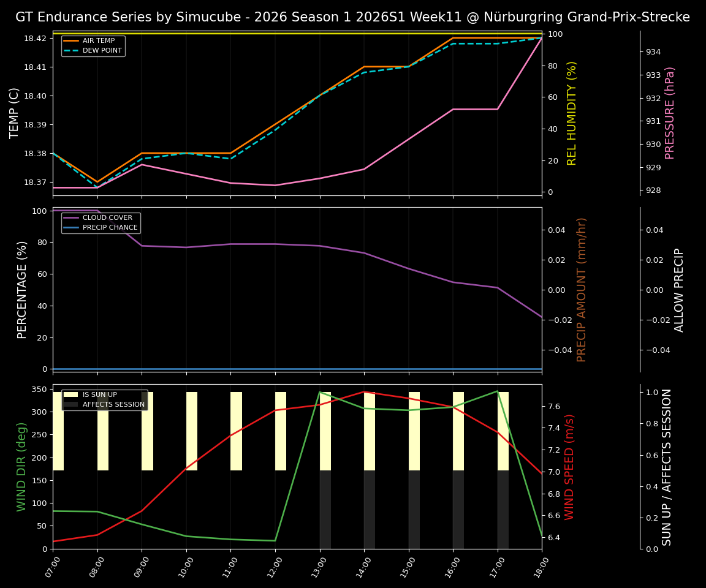Click the REL HUMIDITY (%) axis label
The width and height of the screenshot is (706, 588).
point(572,111)
